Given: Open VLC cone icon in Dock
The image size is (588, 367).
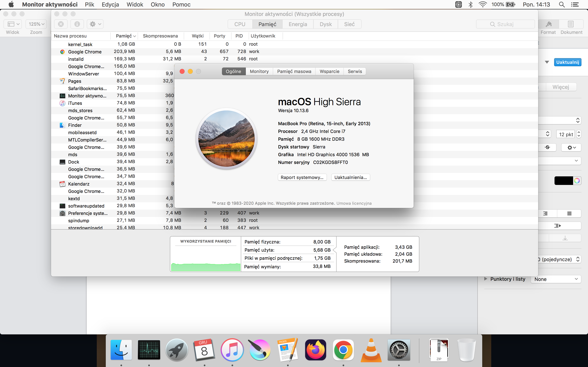Looking at the screenshot, I should pos(371,350).
